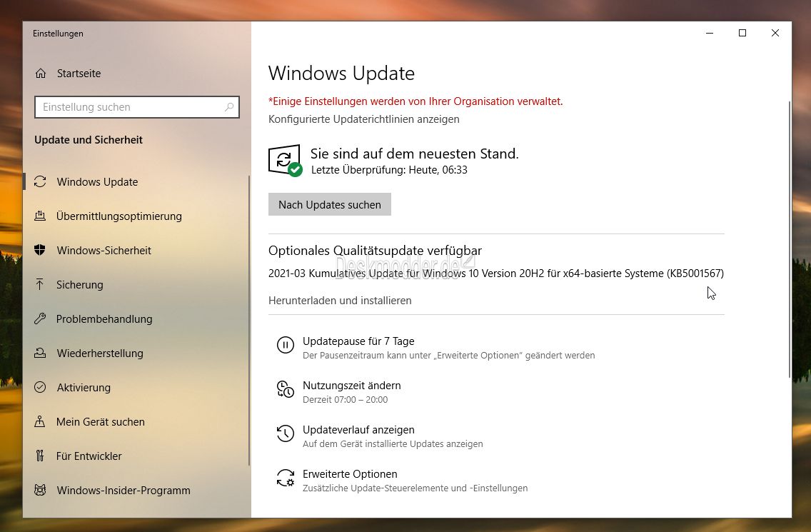Click the Windows Update page heading
Viewport: 811px width, 532px height.
tap(341, 74)
